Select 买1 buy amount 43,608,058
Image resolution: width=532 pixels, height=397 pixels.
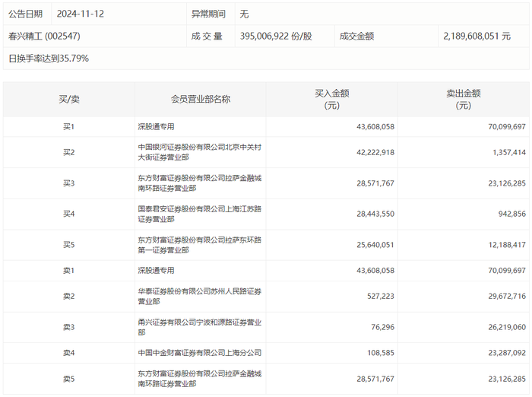[375, 127]
